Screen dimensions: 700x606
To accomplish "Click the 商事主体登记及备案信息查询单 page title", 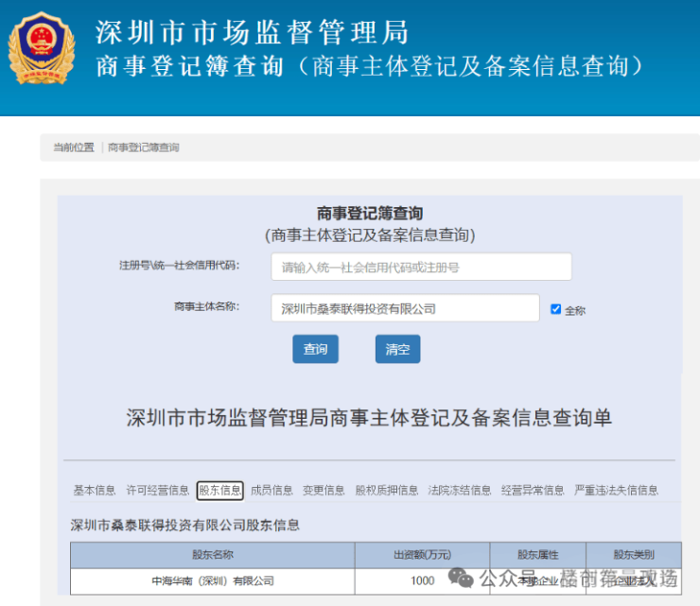I will (369, 418).
